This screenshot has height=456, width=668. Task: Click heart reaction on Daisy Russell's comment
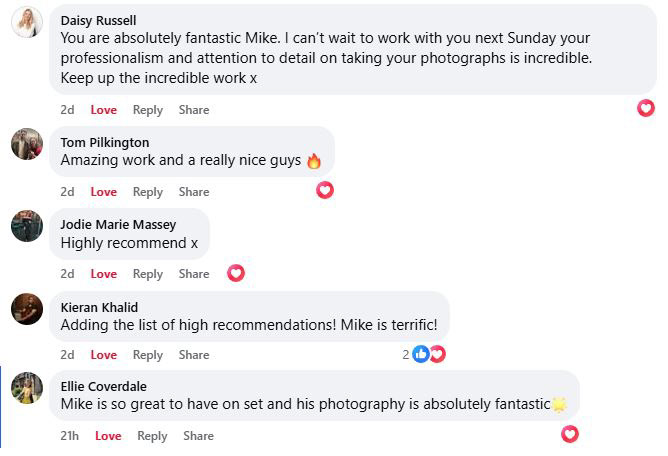tap(646, 108)
